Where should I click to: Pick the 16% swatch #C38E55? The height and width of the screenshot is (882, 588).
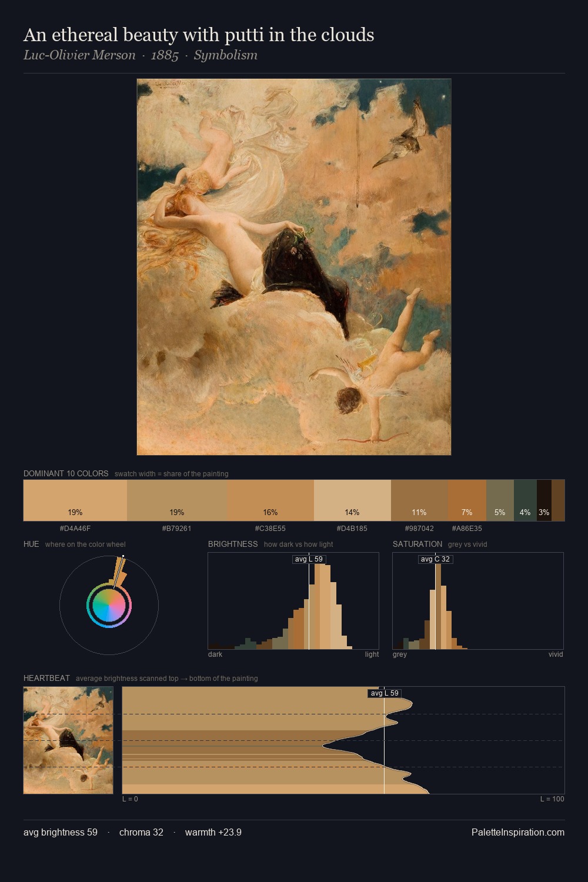(270, 500)
